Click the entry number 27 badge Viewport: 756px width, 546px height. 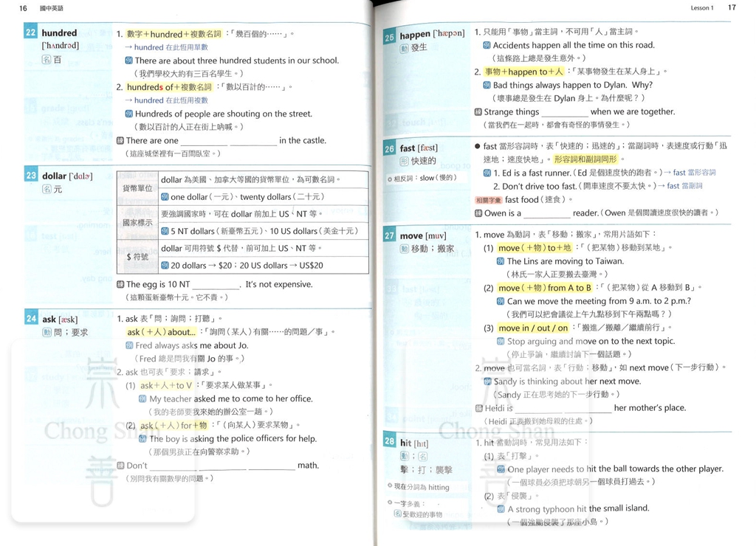pos(390,235)
